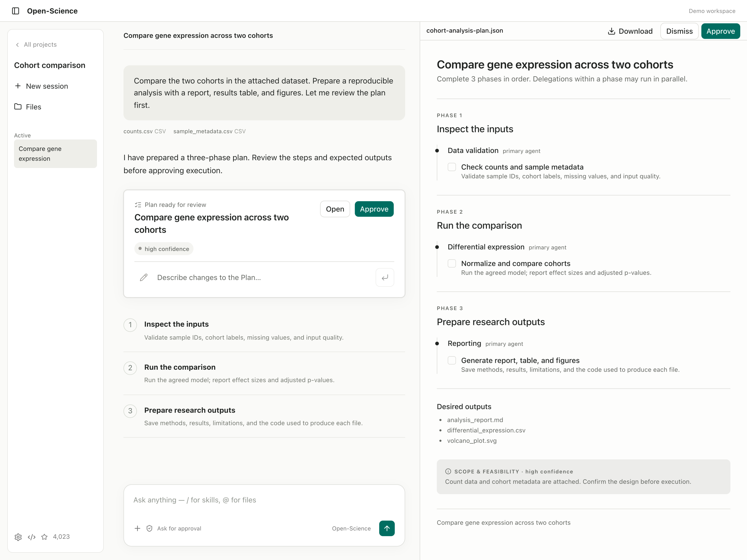Click volcano_plot.svg in desired outputs
This screenshot has width=747, height=560.
472,441
